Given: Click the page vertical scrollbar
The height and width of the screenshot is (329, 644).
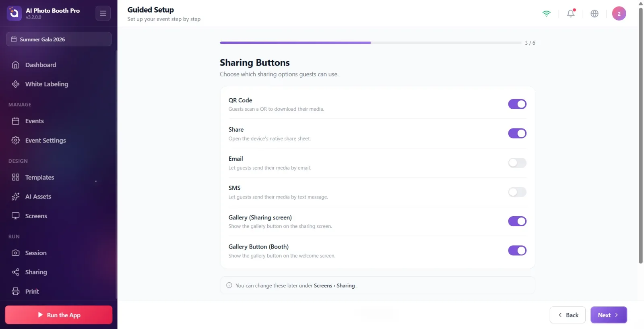Looking at the screenshot, I should [641, 135].
